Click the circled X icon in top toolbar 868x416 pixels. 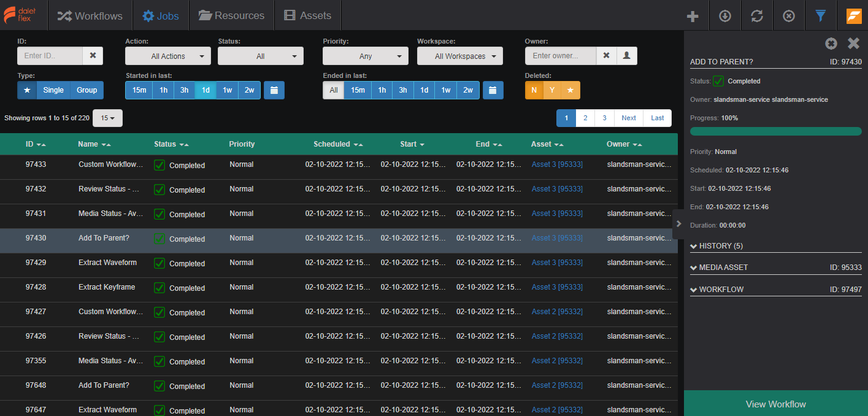(x=789, y=16)
